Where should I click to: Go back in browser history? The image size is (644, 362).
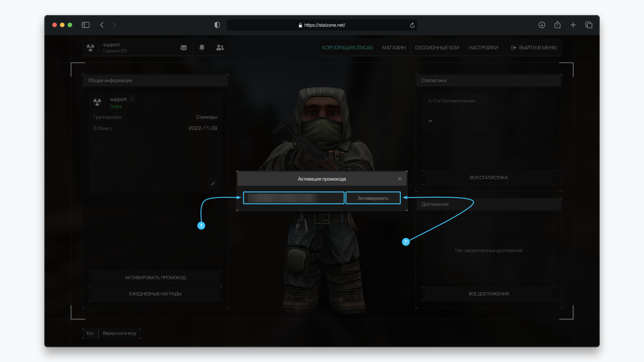[x=102, y=25]
